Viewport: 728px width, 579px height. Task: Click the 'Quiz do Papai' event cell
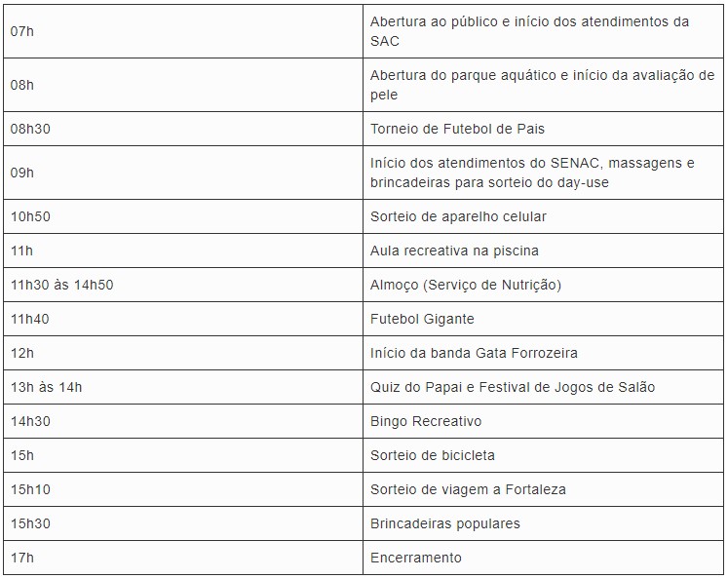pyautogui.click(x=513, y=387)
